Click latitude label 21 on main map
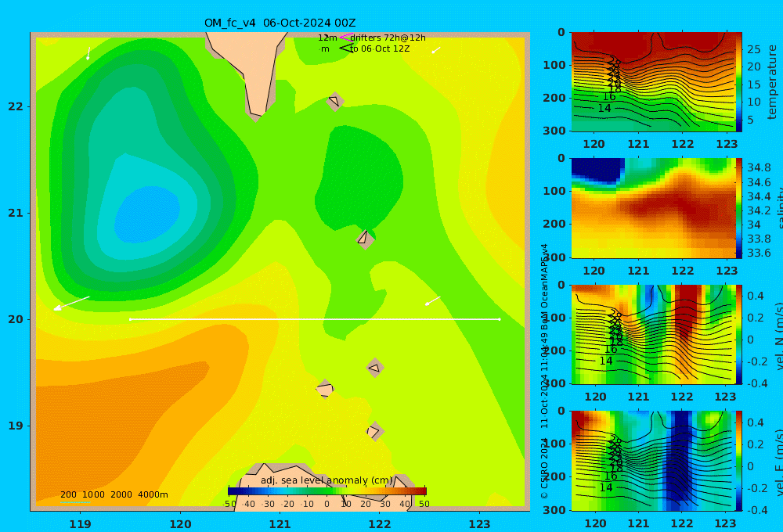Screen dimensions: 783x532 (16, 213)
